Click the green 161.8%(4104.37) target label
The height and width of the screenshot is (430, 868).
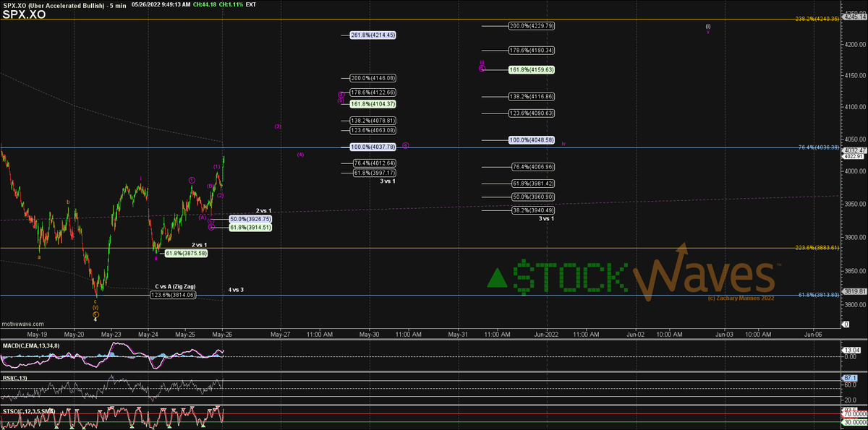pyautogui.click(x=373, y=104)
